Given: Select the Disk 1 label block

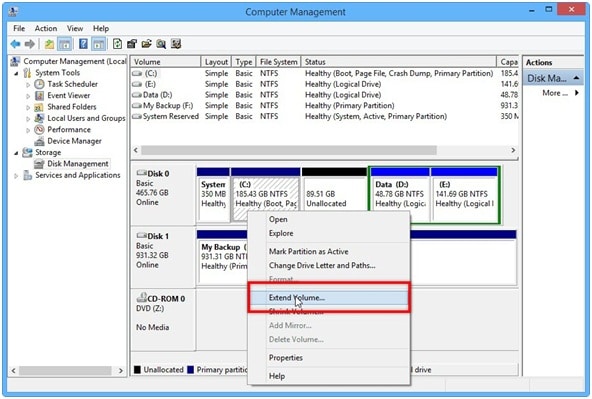Looking at the screenshot, I should point(163,257).
